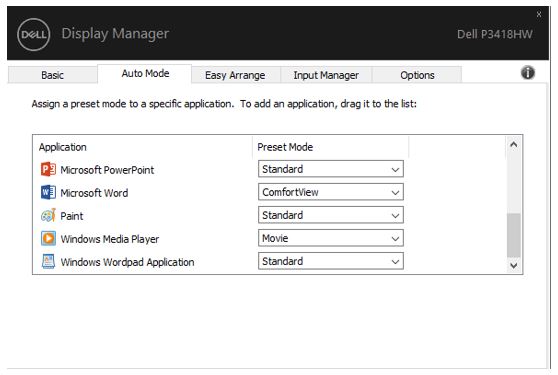Open preset mode dropdown for Microsoft PowerPoint
Image resolution: width=558 pixels, height=375 pixels.
click(331, 169)
